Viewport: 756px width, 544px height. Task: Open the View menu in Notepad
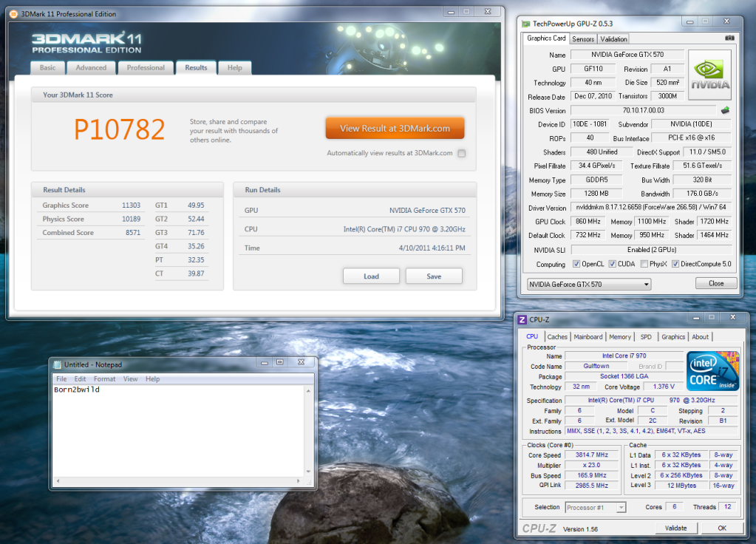(x=130, y=379)
